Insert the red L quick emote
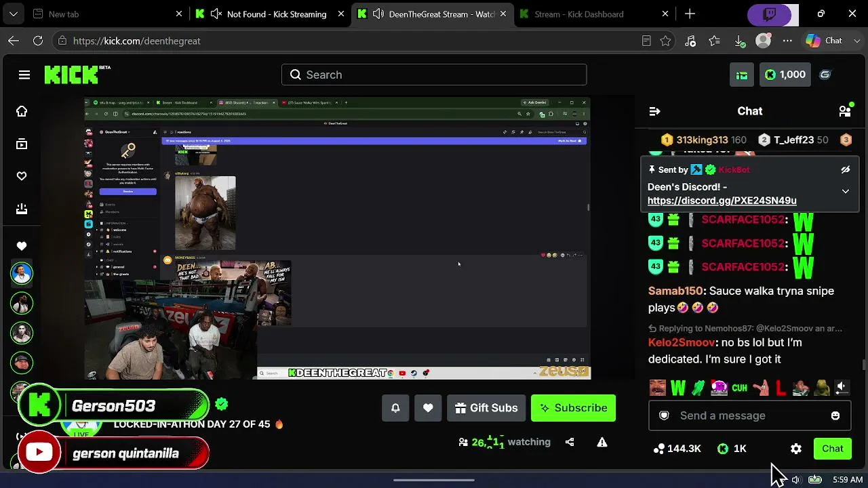This screenshot has height=488, width=868. [781, 388]
